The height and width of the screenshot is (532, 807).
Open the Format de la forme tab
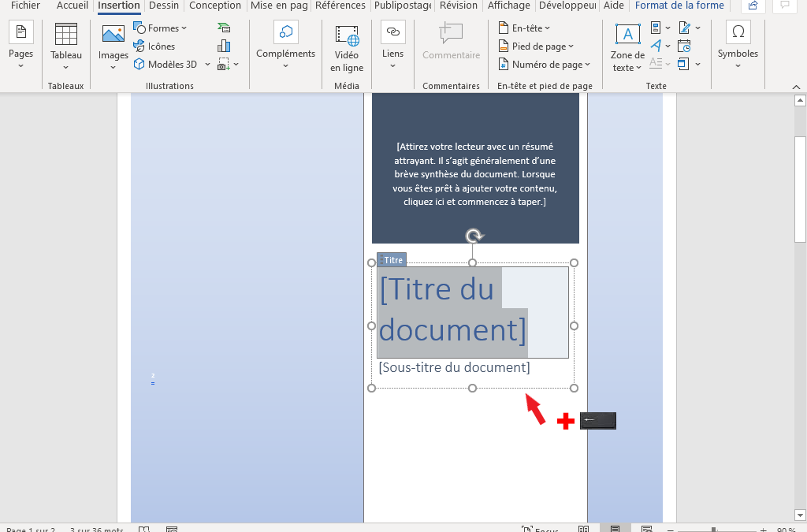tap(679, 6)
